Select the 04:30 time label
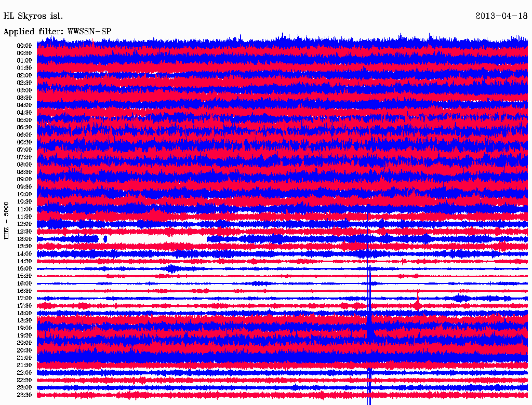The image size is (532, 405). click(24, 113)
